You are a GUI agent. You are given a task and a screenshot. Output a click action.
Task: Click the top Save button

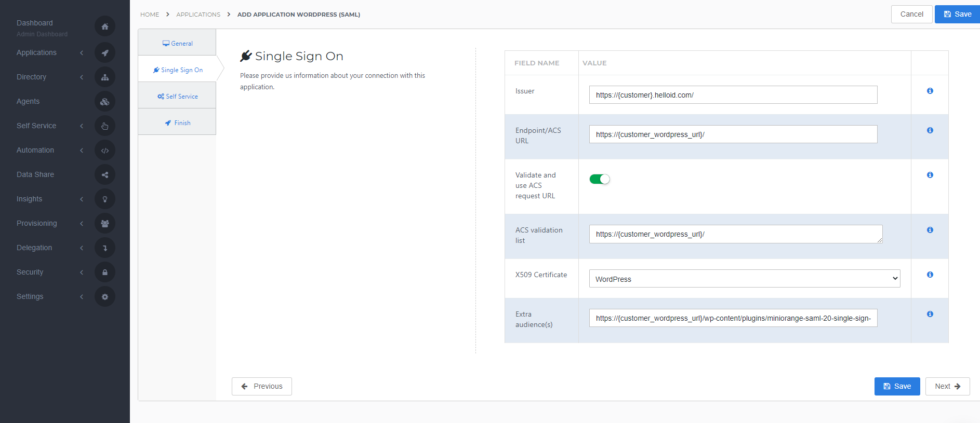point(958,14)
